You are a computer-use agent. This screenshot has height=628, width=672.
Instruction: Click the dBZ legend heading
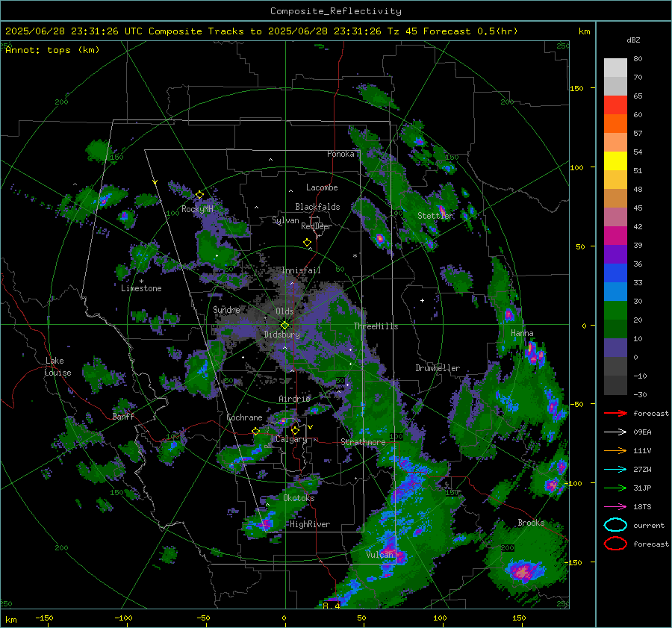tap(633, 40)
